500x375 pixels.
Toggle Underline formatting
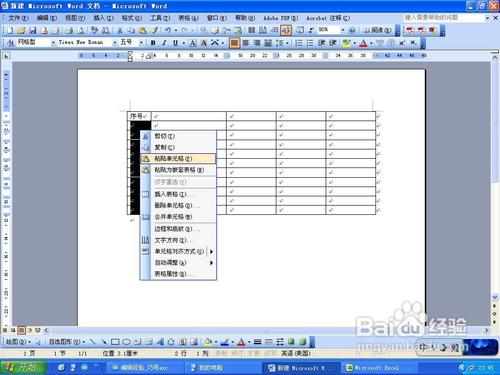tap(175, 43)
